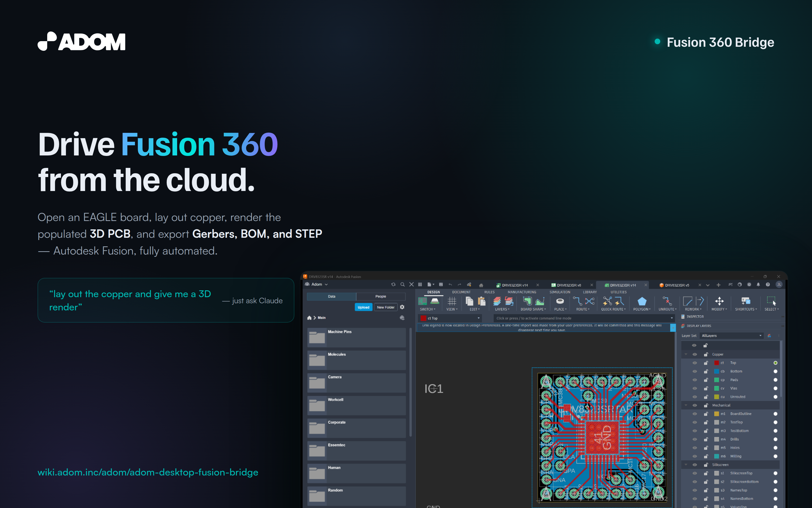Select the Polygon pour tool

click(642, 301)
